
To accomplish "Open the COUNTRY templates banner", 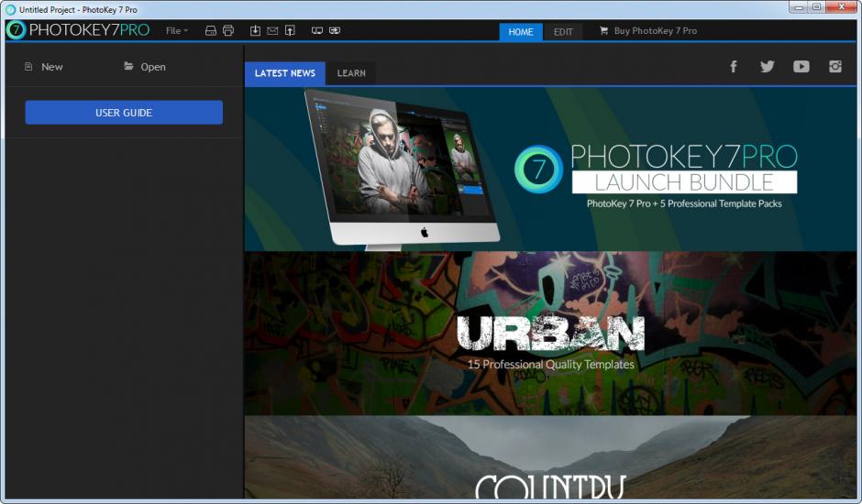I will tap(550, 457).
